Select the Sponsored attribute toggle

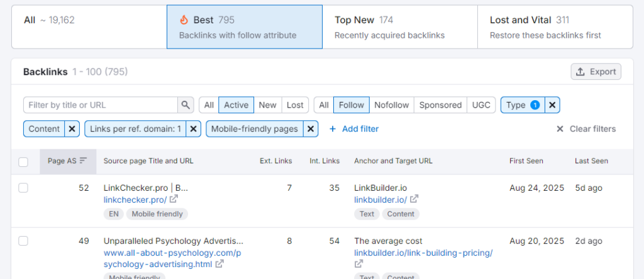pyautogui.click(x=440, y=105)
